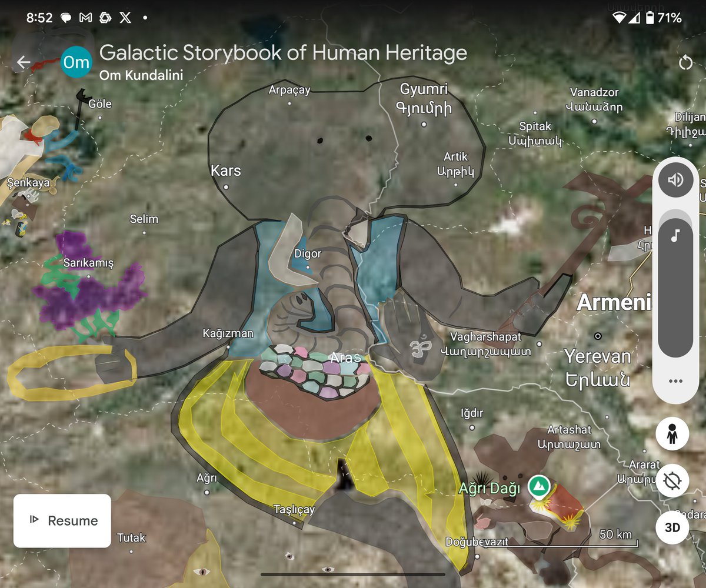Select the Taşlıçay label
The width and height of the screenshot is (706, 588).
pos(294,510)
